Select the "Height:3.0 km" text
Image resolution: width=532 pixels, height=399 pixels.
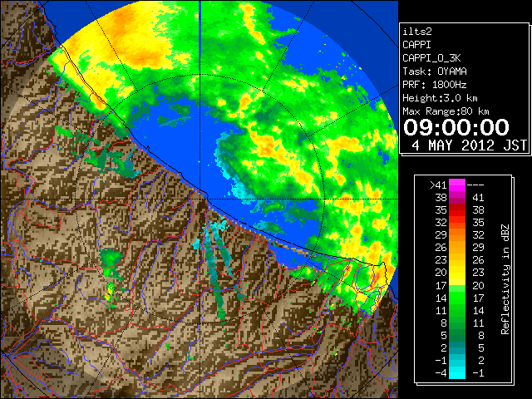click(x=440, y=98)
